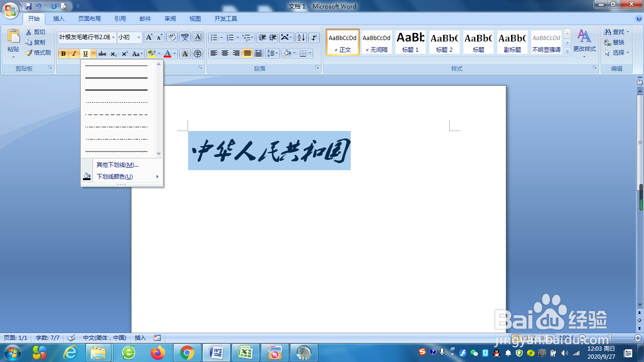Click the Sort icon in Paragraph group

(x=301, y=37)
